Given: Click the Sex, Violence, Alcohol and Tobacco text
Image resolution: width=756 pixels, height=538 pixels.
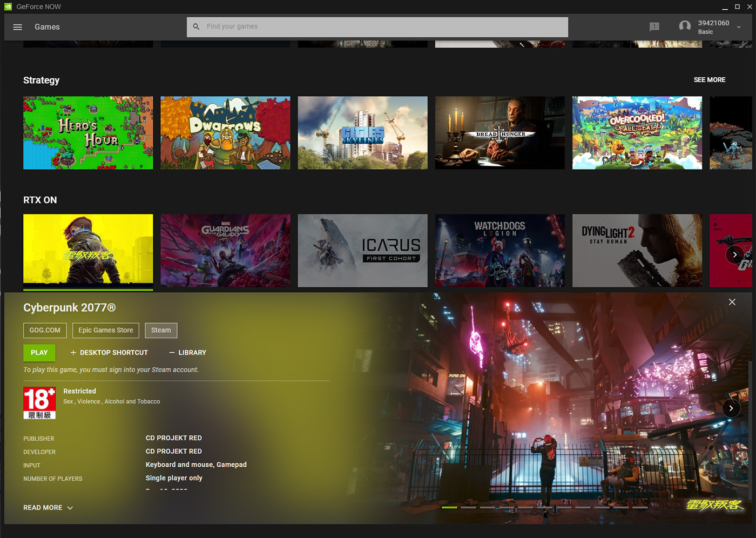Looking at the screenshot, I should pyautogui.click(x=111, y=401).
